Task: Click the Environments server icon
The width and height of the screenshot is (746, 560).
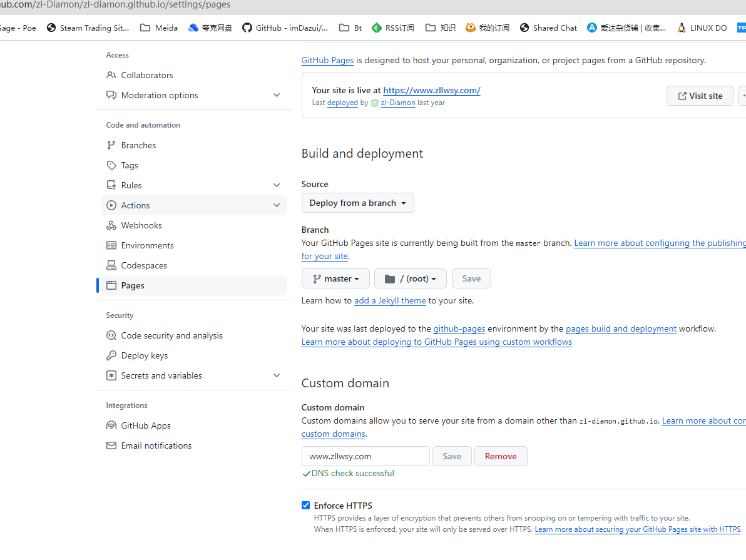Action: click(111, 245)
